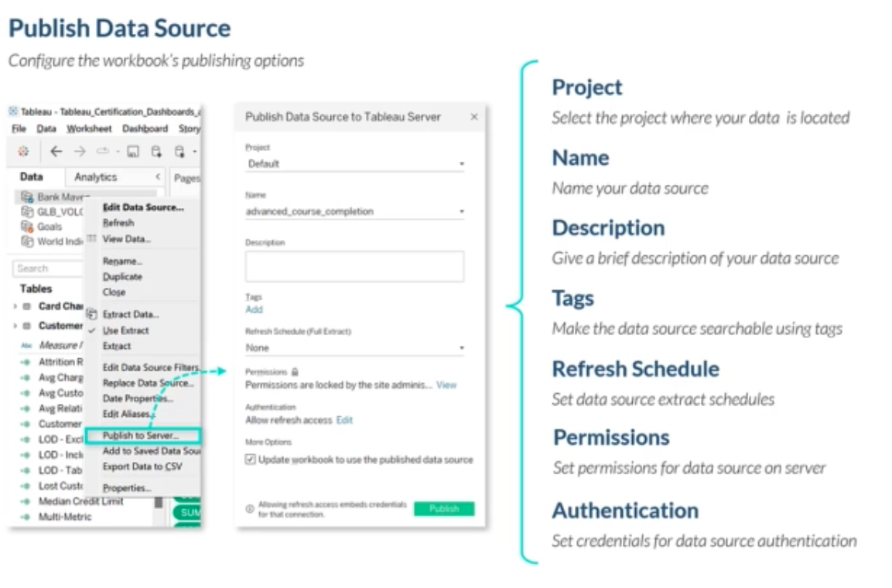The height and width of the screenshot is (588, 892).
Task: Click the View link for Permissions
Action: (446, 385)
